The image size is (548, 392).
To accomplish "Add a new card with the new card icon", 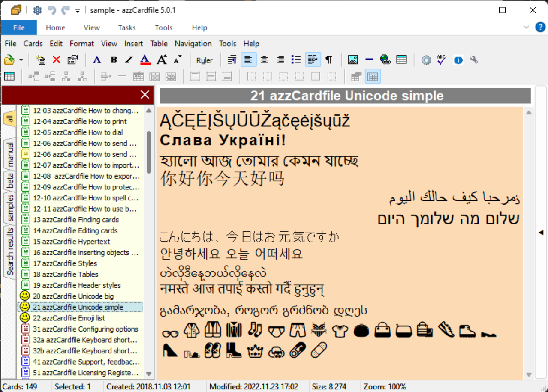I will [x=41, y=60].
